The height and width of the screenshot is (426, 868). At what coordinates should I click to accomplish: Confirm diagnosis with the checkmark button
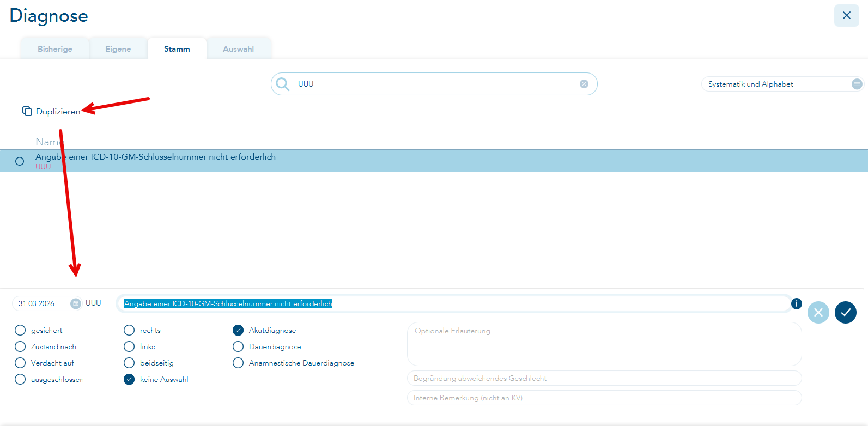pos(845,312)
